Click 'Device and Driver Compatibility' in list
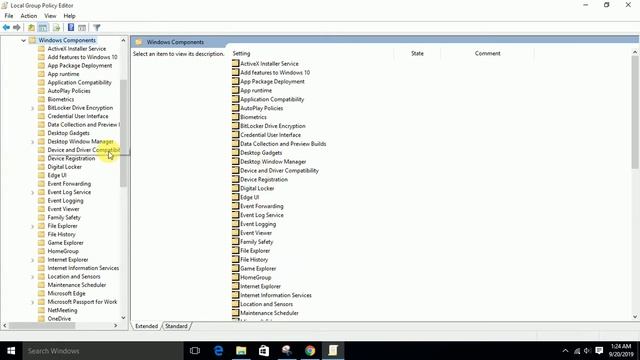This screenshot has height=360, width=640. pos(279,171)
